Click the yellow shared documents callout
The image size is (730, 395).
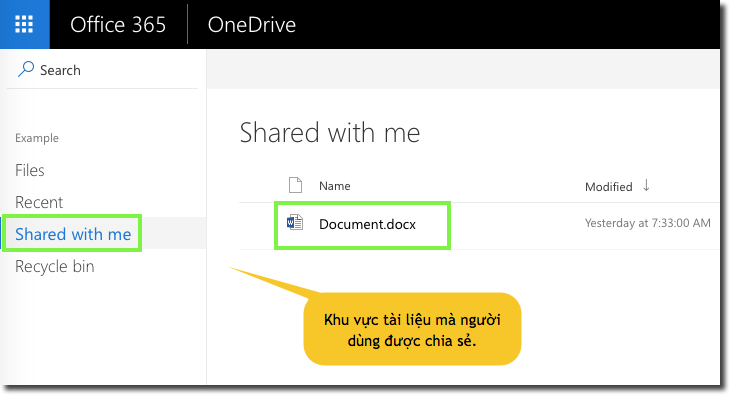412,329
